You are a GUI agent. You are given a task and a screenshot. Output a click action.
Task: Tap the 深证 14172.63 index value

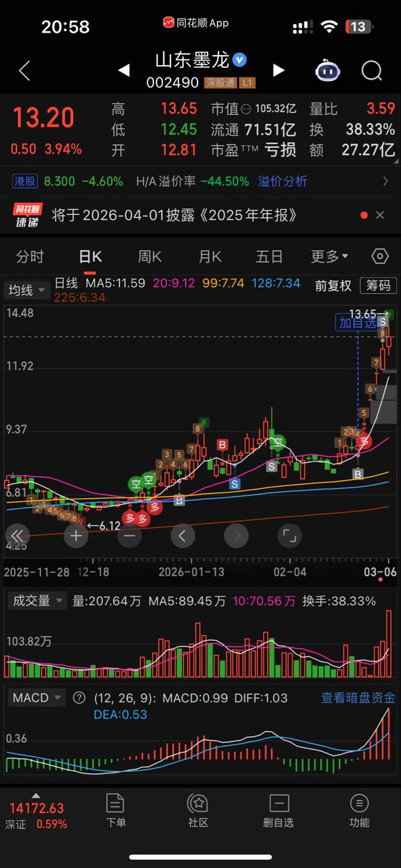pyautogui.click(x=36, y=809)
